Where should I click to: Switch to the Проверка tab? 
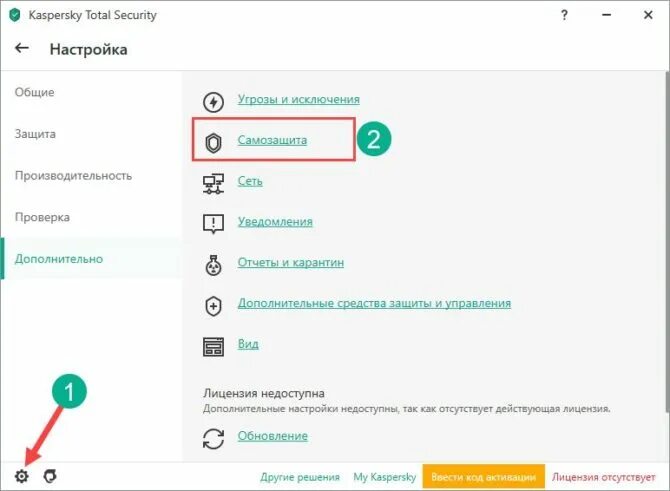[42, 217]
